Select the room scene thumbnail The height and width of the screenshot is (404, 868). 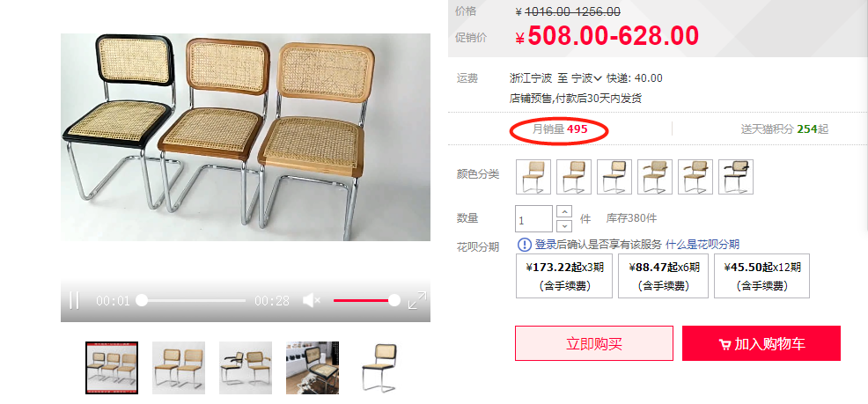tap(313, 368)
